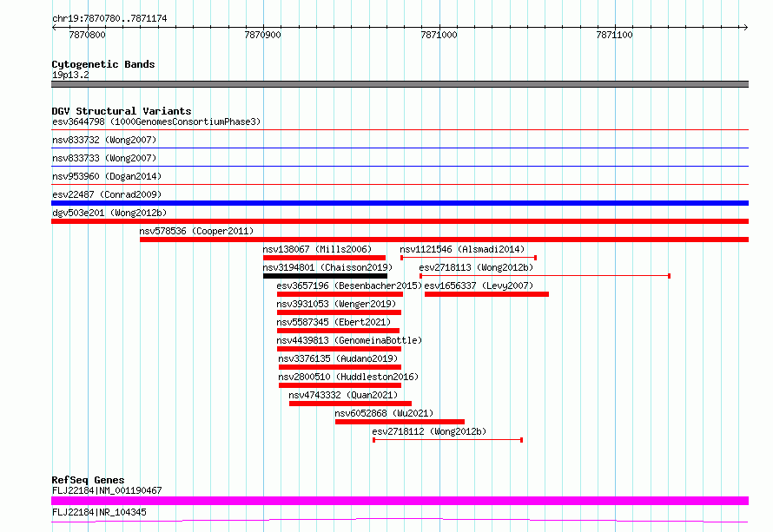Image resolution: width=773 pixels, height=532 pixels.
Task: Click the 19p13.2 band label
Action: pos(70,75)
